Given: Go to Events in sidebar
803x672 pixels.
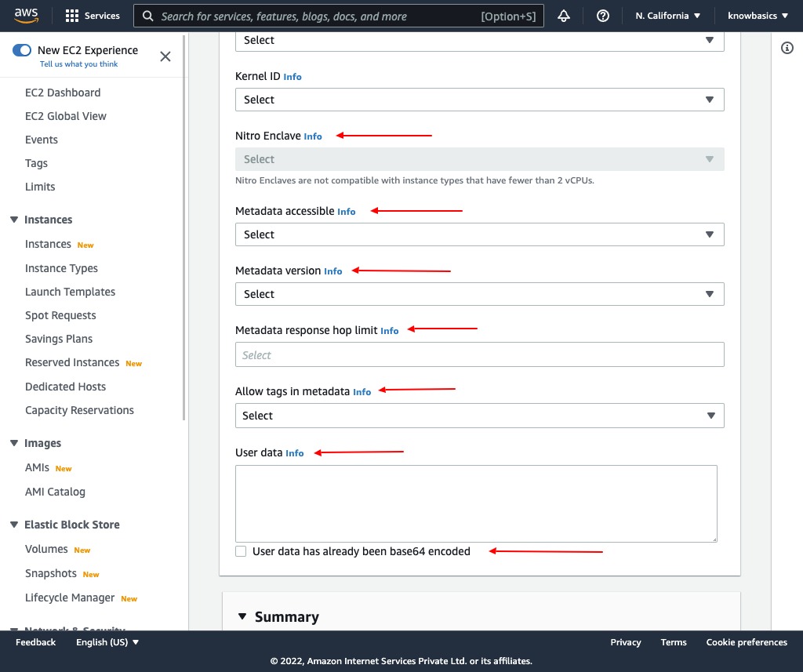Looking at the screenshot, I should click(42, 140).
